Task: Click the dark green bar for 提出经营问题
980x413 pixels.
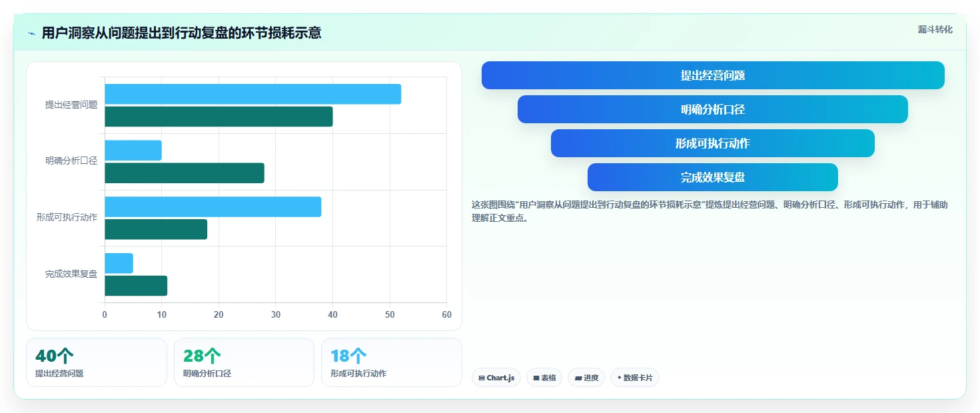Action: click(x=219, y=117)
